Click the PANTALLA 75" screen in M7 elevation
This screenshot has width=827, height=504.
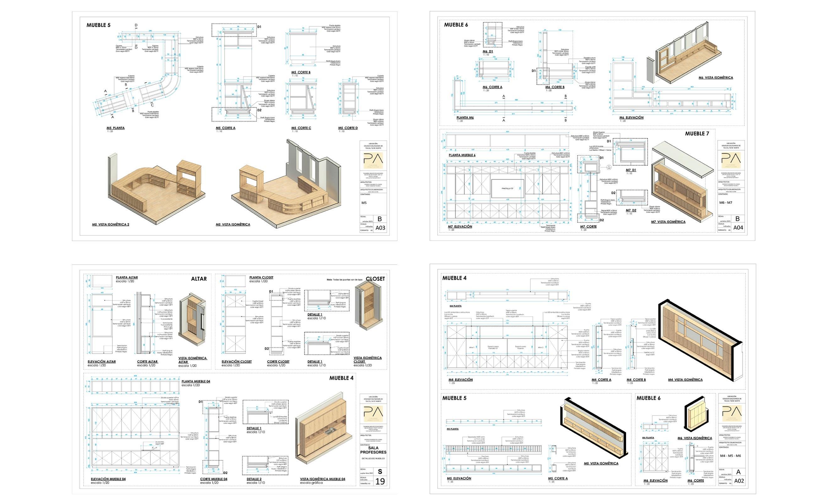[x=507, y=188]
